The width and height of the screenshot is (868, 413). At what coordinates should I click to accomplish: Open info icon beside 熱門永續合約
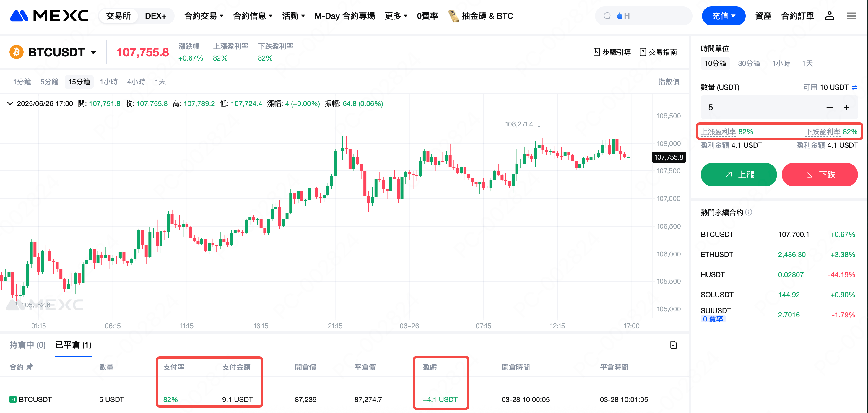[x=748, y=212]
